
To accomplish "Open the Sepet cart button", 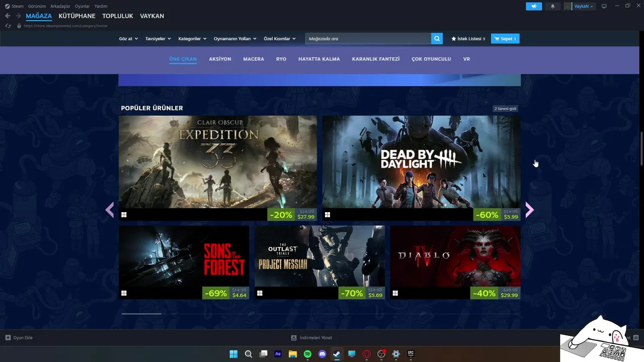I will tap(505, 39).
